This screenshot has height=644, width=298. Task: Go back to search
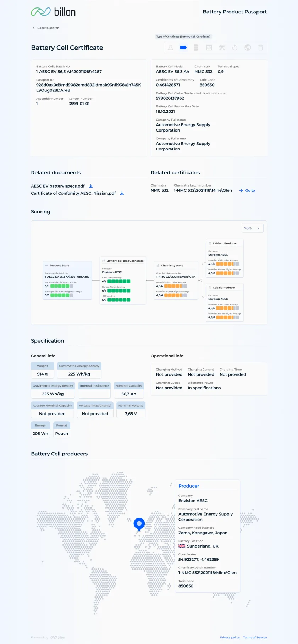tap(48, 28)
